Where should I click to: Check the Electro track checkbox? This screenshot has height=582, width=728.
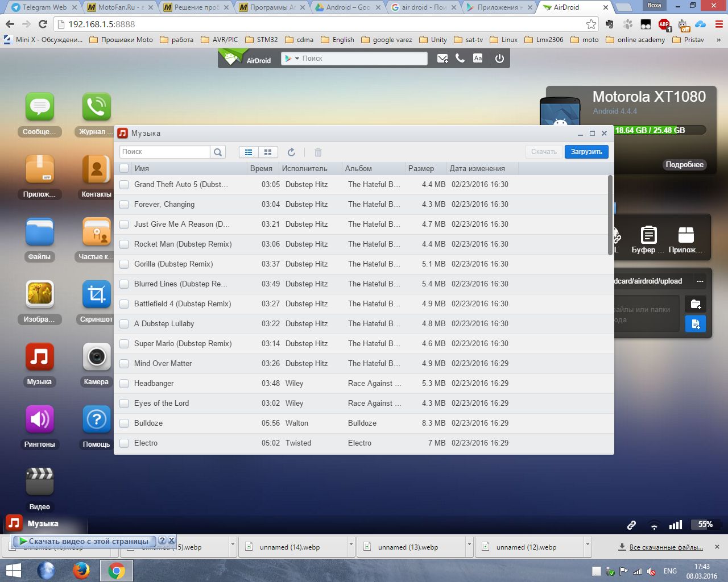tap(124, 443)
